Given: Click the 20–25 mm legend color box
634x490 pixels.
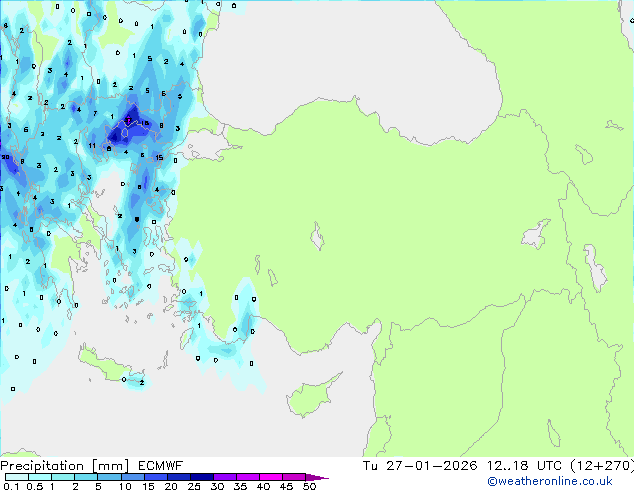Looking at the screenshot, I should click(x=178, y=477).
